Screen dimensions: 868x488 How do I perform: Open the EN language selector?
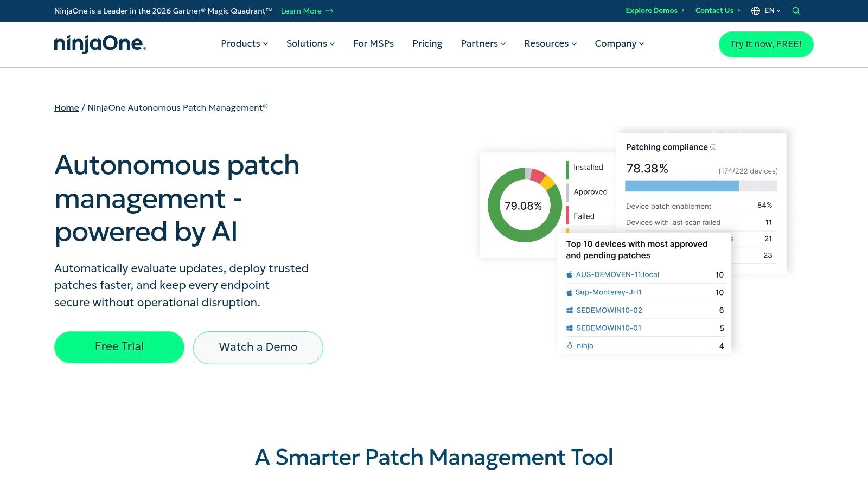coord(772,11)
